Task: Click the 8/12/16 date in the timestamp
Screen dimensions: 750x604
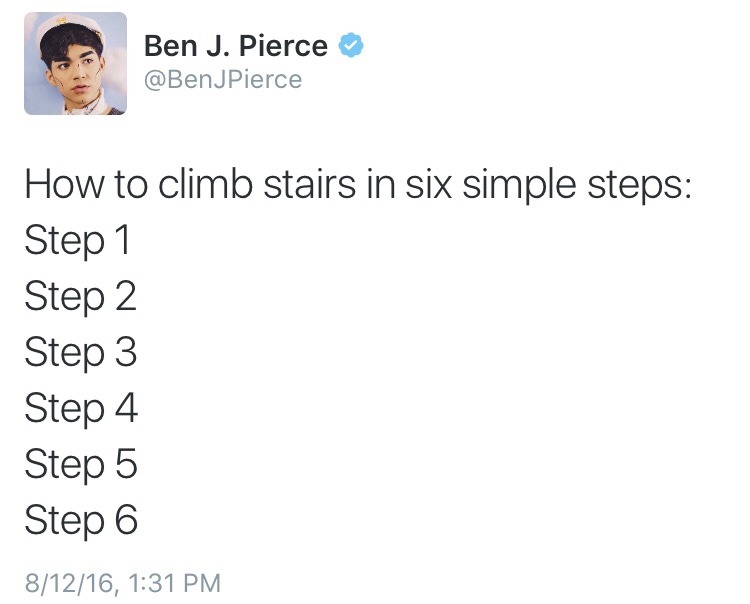Action: [x=62, y=582]
